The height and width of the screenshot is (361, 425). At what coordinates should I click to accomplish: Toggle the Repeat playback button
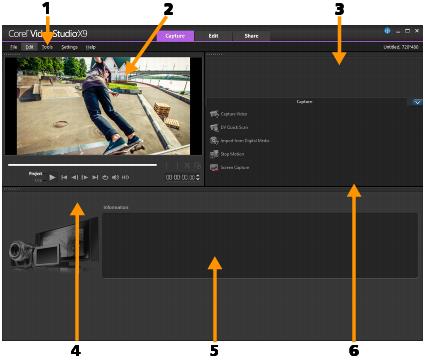coord(105,177)
